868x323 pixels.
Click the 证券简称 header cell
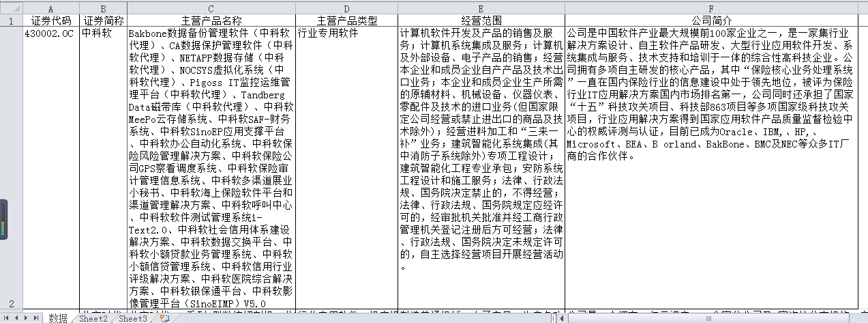pyautogui.click(x=103, y=20)
